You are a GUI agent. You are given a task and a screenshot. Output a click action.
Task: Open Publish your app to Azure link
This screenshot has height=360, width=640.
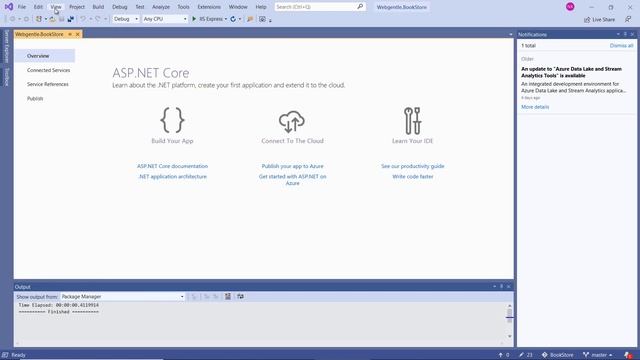click(x=292, y=166)
